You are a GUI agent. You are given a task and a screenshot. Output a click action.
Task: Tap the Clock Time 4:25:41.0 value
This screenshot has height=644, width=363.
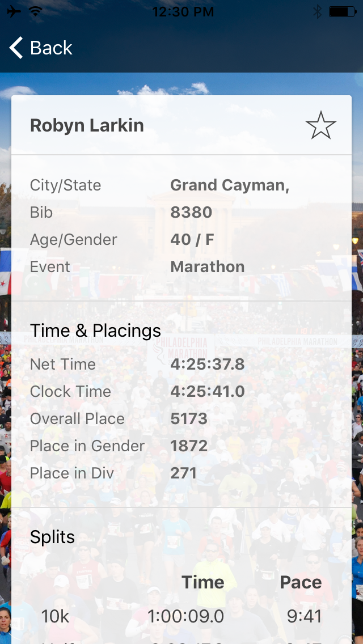(x=208, y=392)
